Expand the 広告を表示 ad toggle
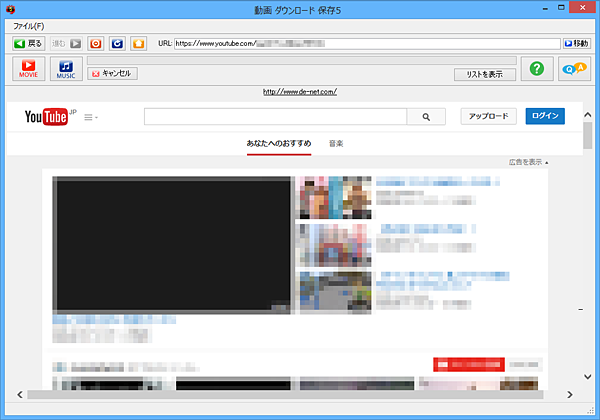 (x=528, y=162)
